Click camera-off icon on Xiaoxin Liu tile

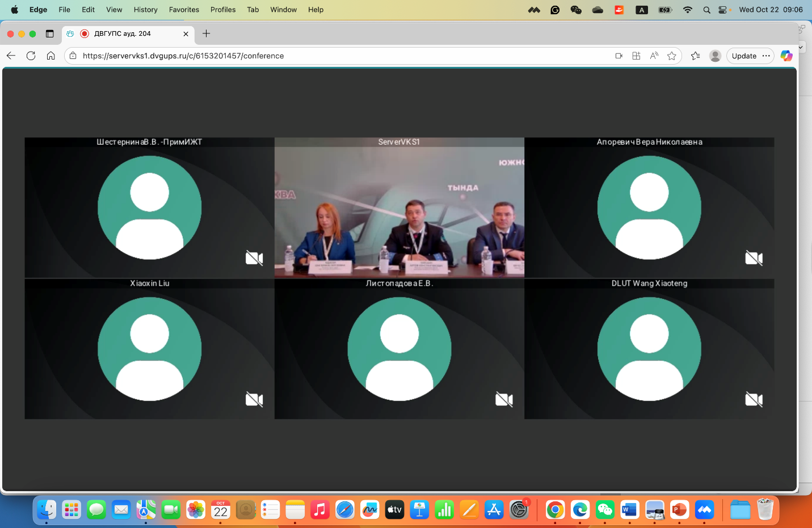coord(254,400)
